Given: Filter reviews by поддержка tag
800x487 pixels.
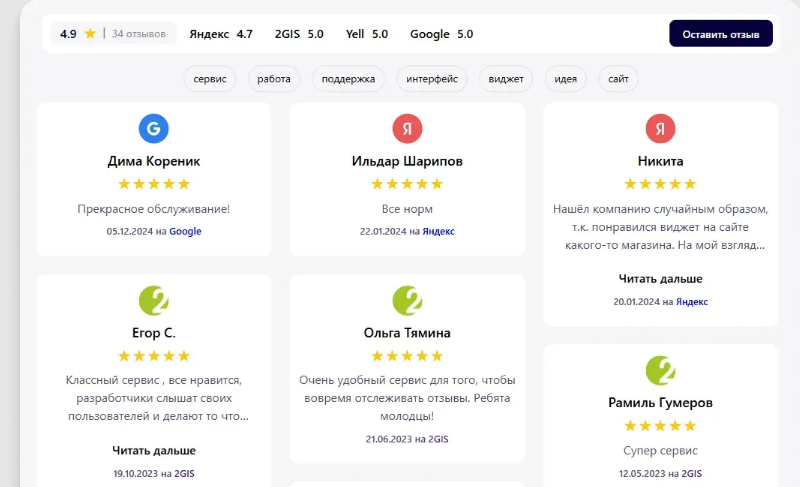Looking at the screenshot, I should tap(348, 79).
